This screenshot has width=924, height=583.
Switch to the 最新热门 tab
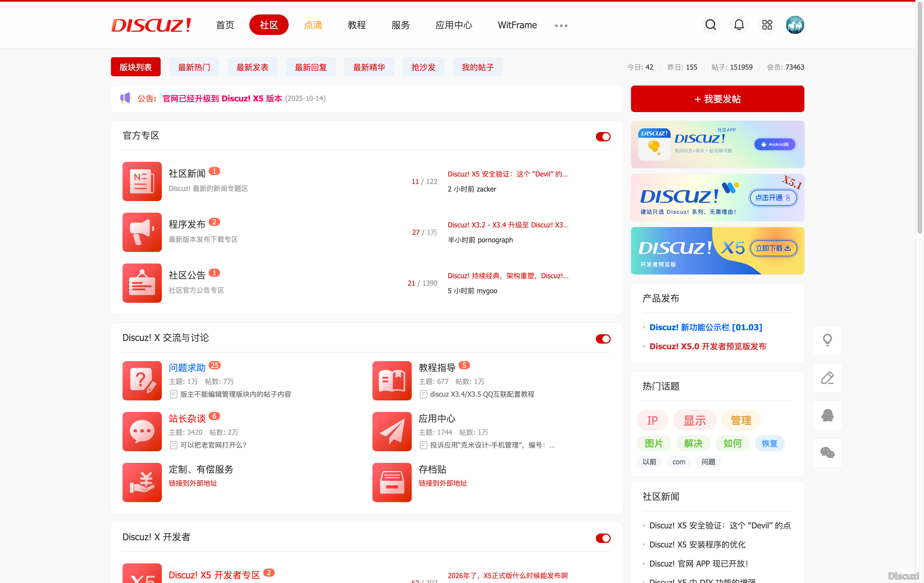[194, 67]
